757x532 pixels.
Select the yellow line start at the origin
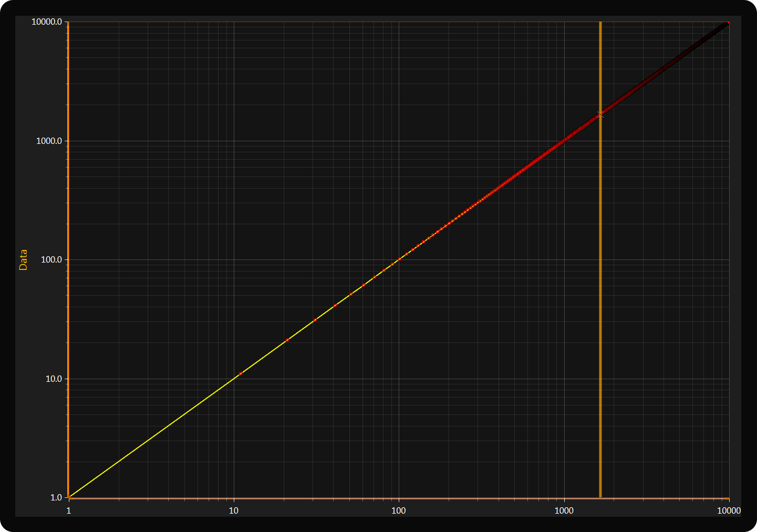(70, 497)
